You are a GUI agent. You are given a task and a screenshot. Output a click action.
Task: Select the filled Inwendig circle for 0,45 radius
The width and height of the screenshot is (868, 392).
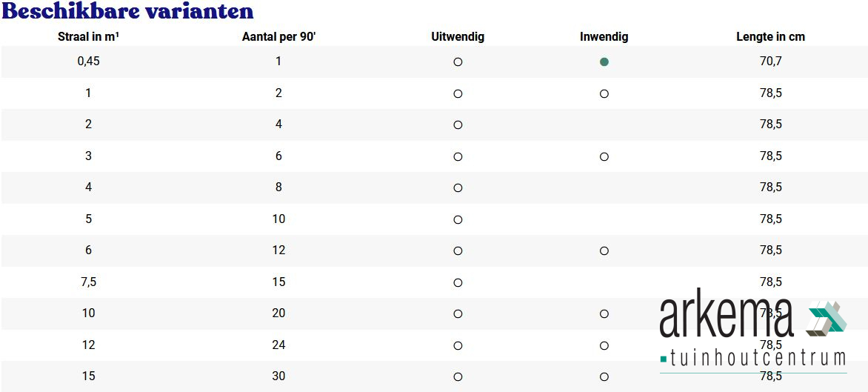pyautogui.click(x=604, y=62)
